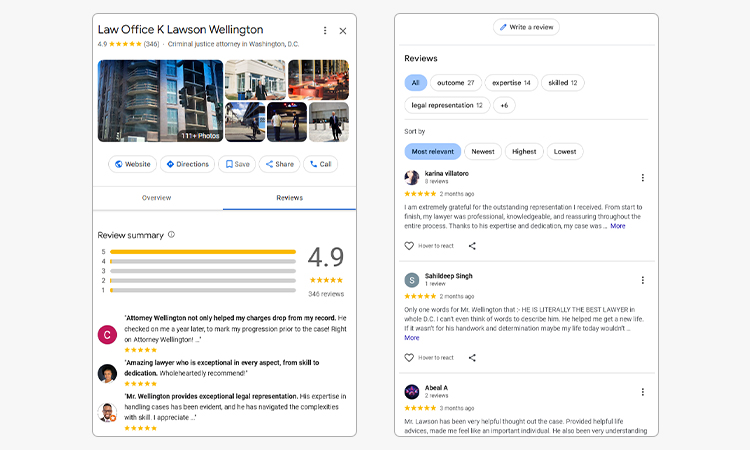Click avatar beside 'Amazing lawyer' review snippet
The height and width of the screenshot is (450, 750).
107,373
